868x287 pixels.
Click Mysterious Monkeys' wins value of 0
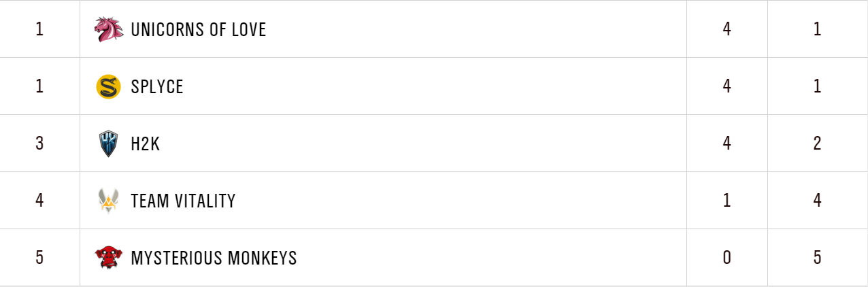pyautogui.click(x=727, y=258)
